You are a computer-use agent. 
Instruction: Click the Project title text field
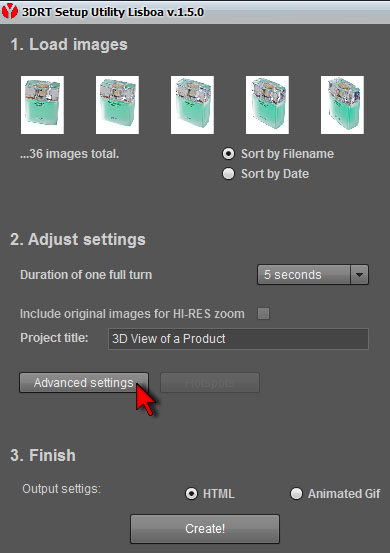coord(238,339)
